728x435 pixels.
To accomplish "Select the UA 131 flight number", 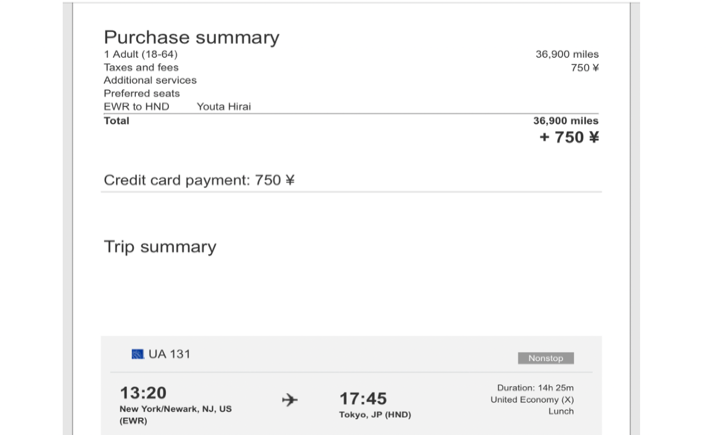I will tap(169, 354).
